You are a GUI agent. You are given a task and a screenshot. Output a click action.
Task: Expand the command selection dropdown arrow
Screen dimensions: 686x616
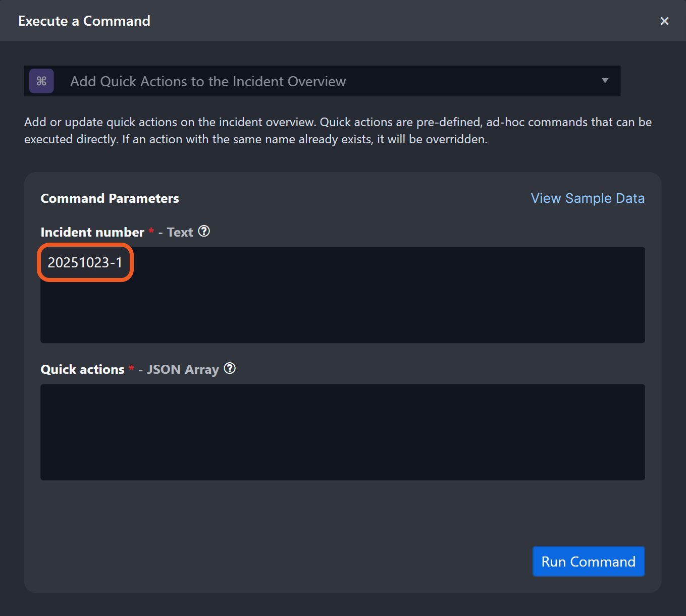(605, 81)
